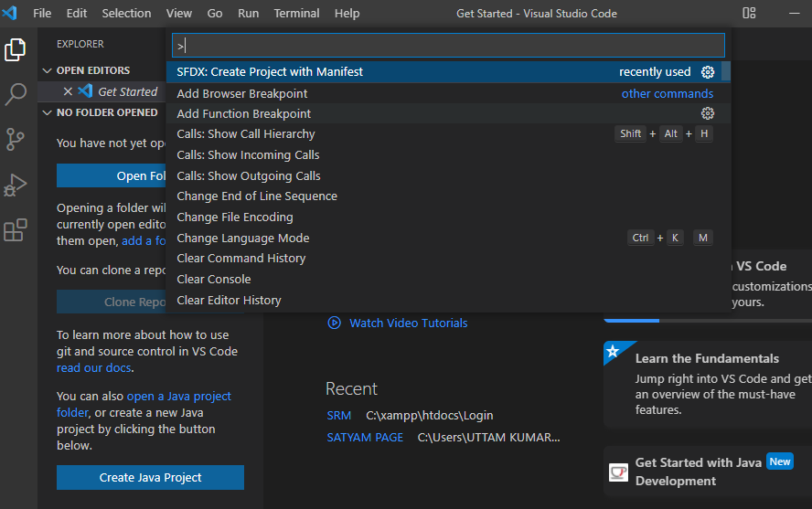Open the Search view icon
812x509 pixels.
click(x=15, y=95)
